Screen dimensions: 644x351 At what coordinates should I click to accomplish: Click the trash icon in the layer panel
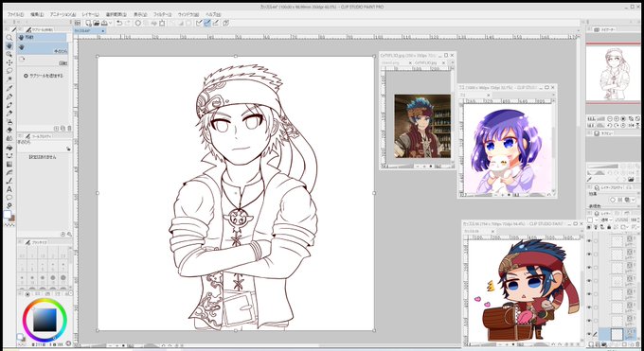637,344
